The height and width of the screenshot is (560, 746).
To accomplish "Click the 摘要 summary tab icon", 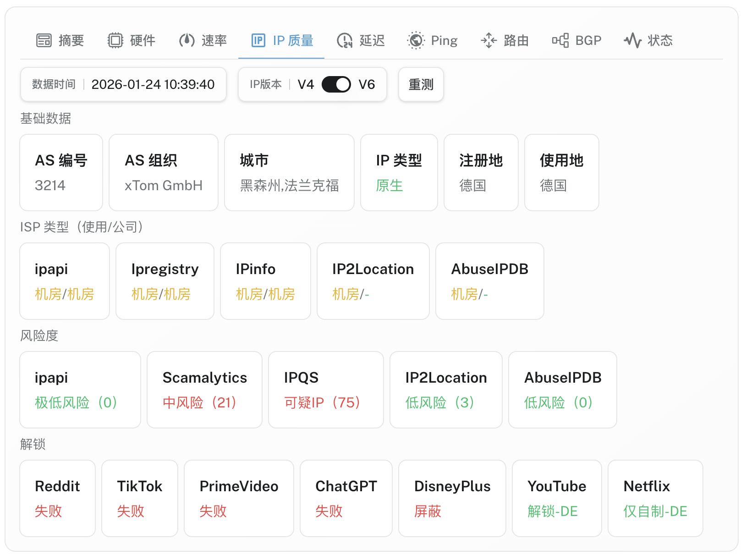I will pos(44,40).
